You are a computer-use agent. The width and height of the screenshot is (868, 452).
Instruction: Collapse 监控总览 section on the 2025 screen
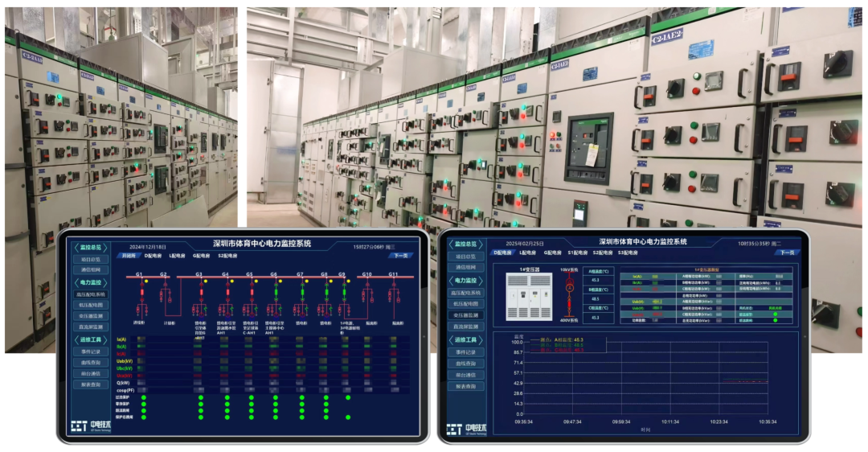point(465,244)
